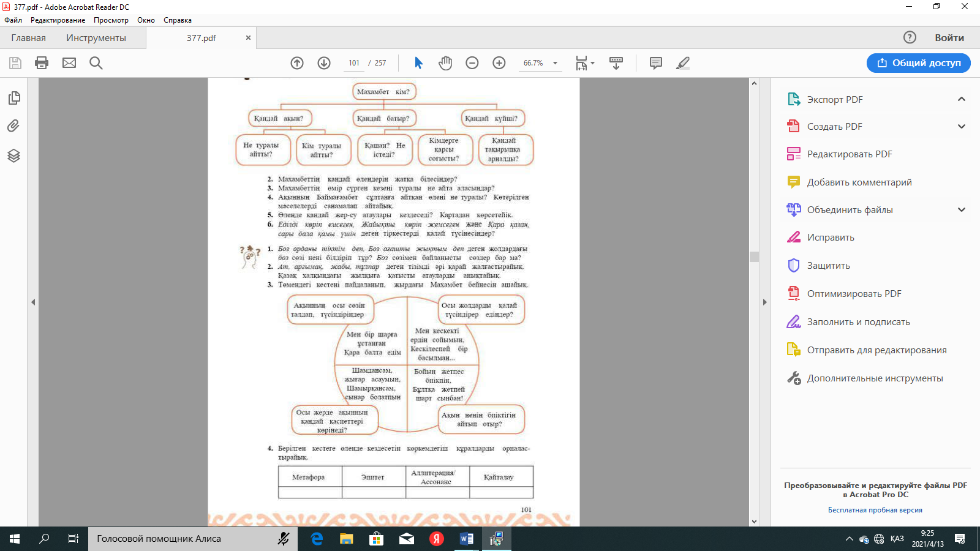
Task: Open the page fit options tool
Action: [x=581, y=63]
